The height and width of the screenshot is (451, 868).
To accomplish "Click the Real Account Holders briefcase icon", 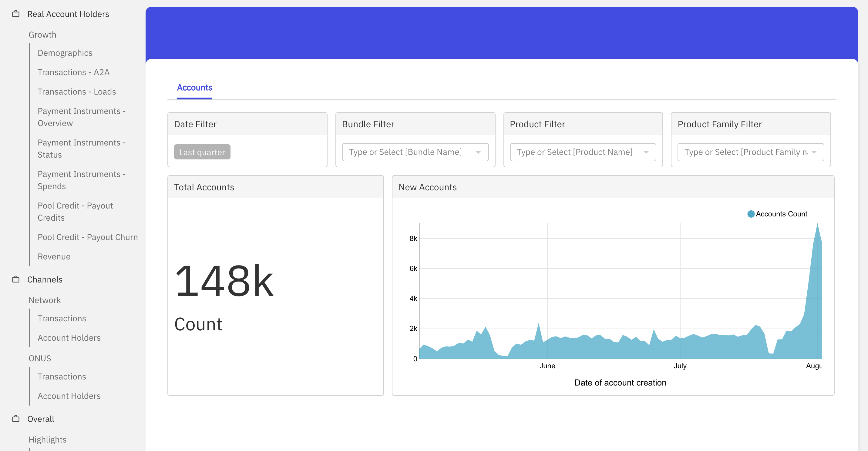I will 16,14.
